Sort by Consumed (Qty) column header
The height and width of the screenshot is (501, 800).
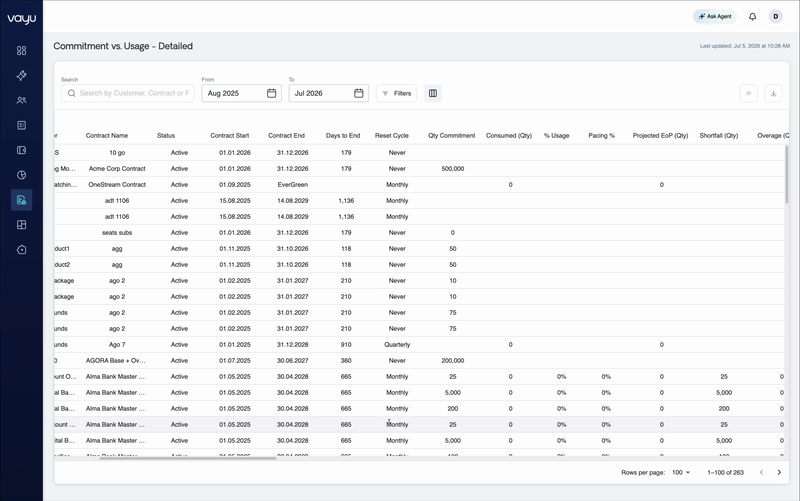point(509,136)
